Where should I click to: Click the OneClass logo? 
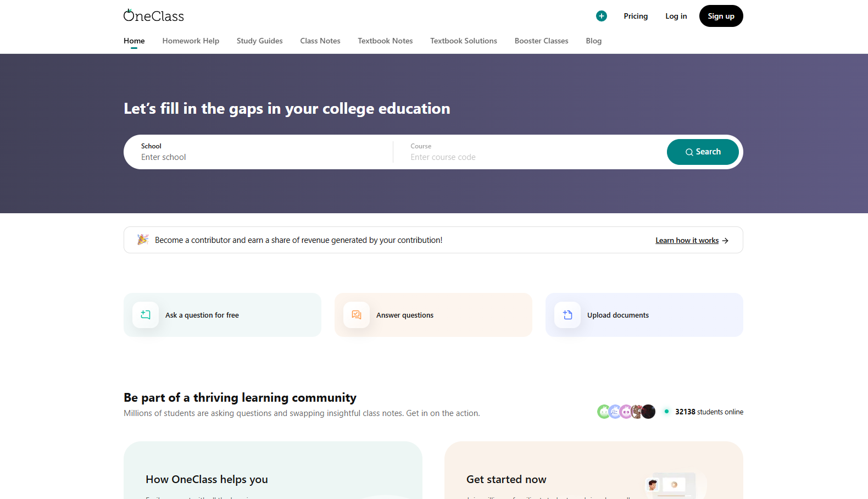pos(154,16)
